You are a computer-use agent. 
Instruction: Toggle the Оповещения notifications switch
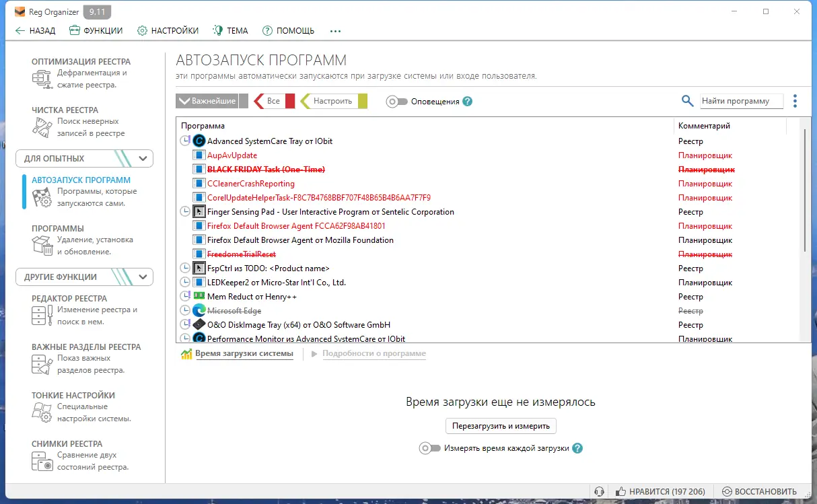coord(396,102)
